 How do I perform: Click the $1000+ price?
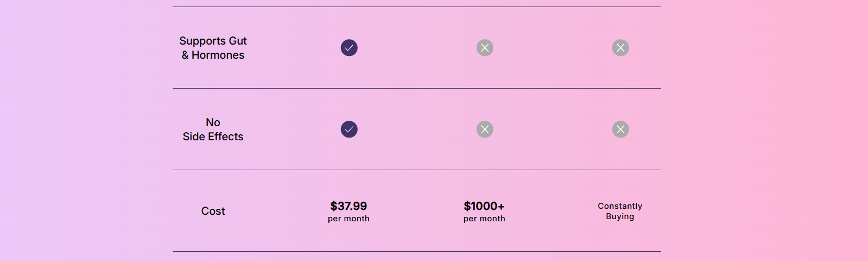point(484,206)
